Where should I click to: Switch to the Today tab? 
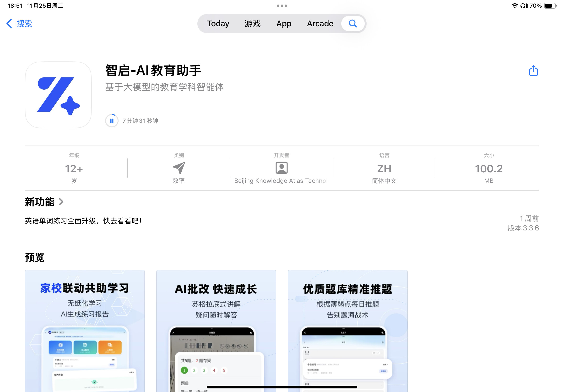[x=218, y=24]
